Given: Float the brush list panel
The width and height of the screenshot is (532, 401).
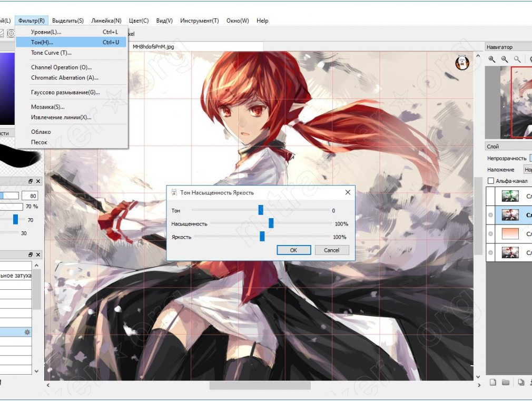Looking at the screenshot, I should click(x=31, y=255).
